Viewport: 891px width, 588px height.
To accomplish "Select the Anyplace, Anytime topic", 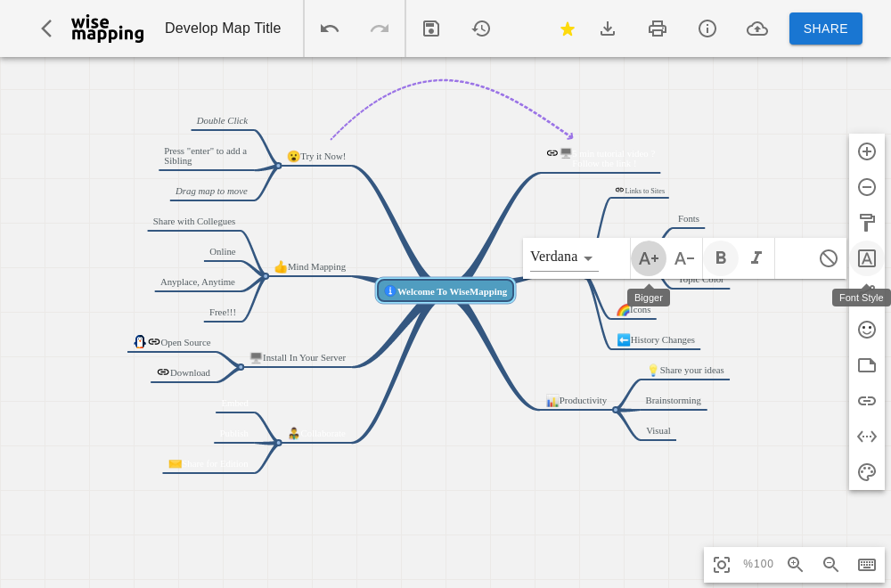I will [x=198, y=282].
